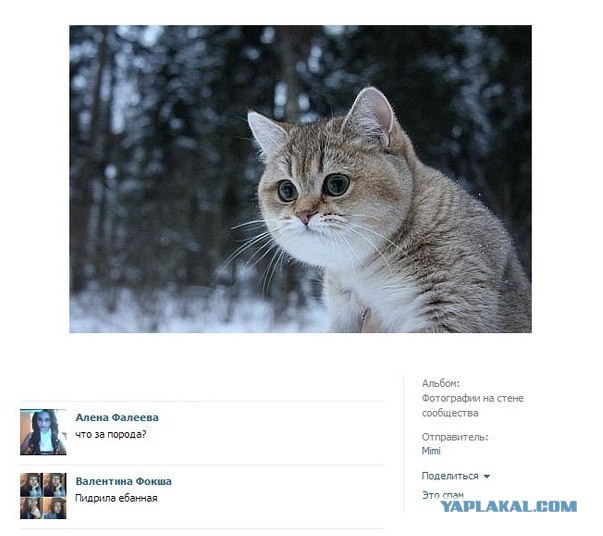This screenshot has height=536, width=603.
Task: Click the YAPLAKAL.COM watermark logo
Action: pyautogui.click(x=508, y=506)
